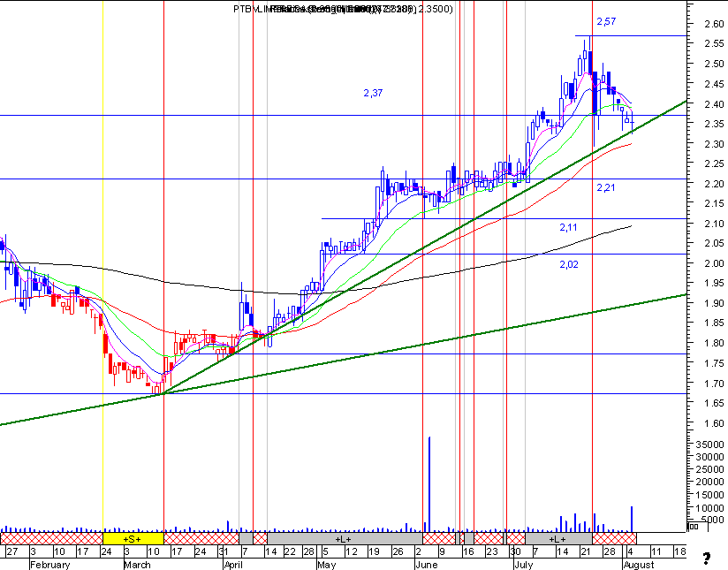This screenshot has width=728, height=570.
Task: Click the 2.60 price axis value
Action: coord(714,24)
